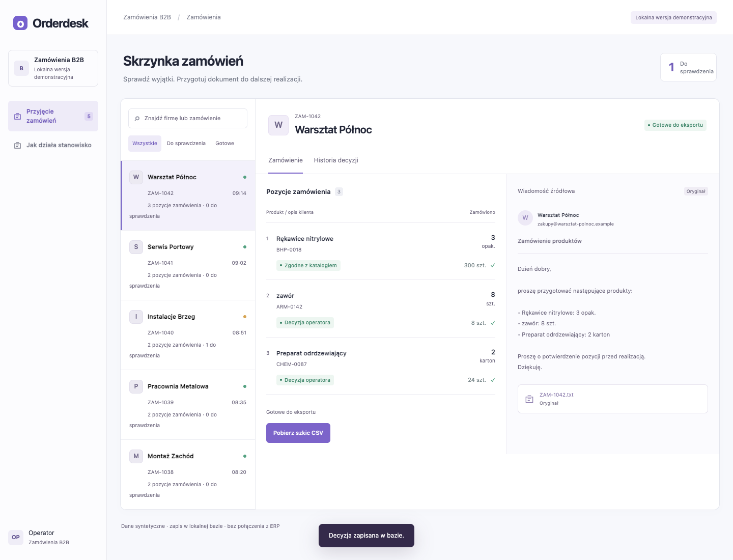Viewport: 733px width, 560px height.
Task: Click the ZAM-1042.txt attachment file icon
Action: coord(529,399)
